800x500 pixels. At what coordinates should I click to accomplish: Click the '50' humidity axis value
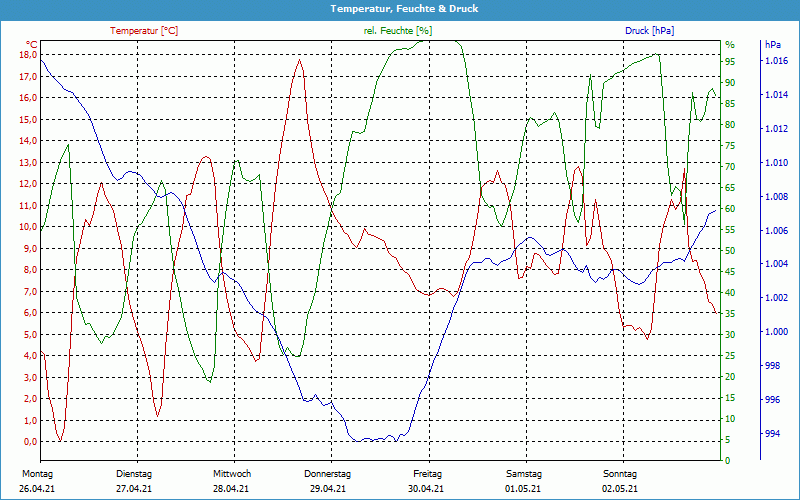[730, 251]
